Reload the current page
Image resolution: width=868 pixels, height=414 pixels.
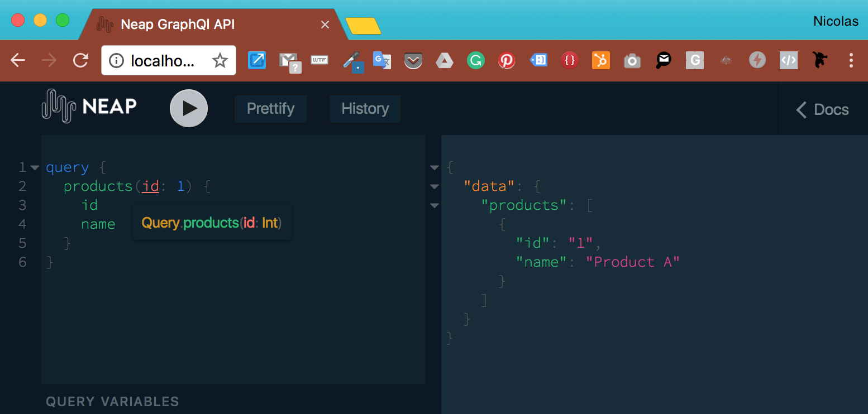[x=81, y=60]
